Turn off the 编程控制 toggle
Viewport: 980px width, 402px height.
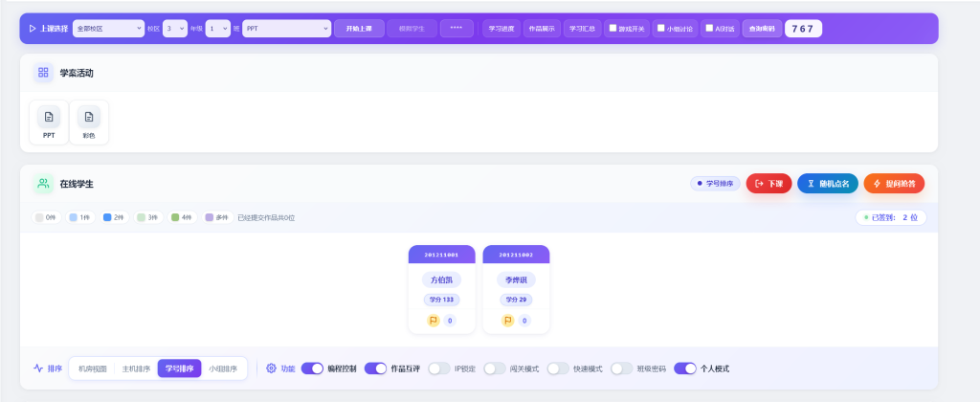[312, 368]
